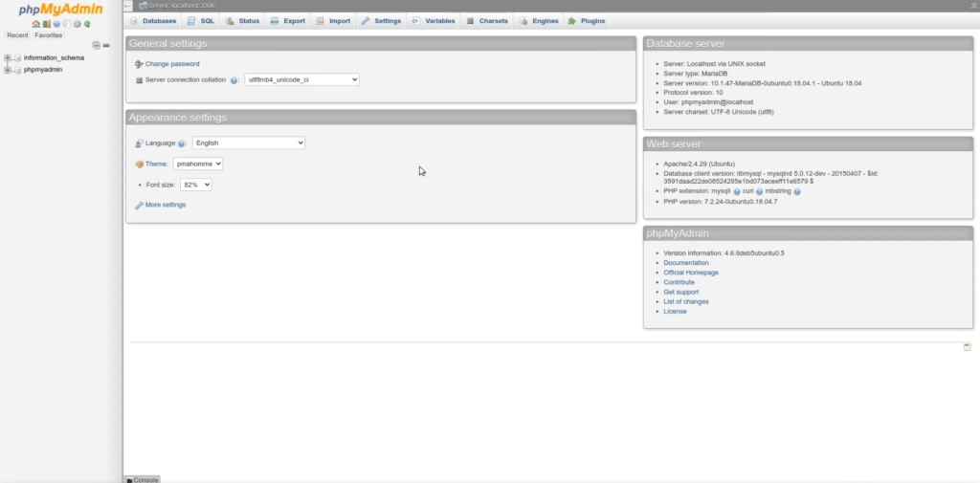Click the Language flag icon
Screen dimensions: 980x483
pos(140,143)
